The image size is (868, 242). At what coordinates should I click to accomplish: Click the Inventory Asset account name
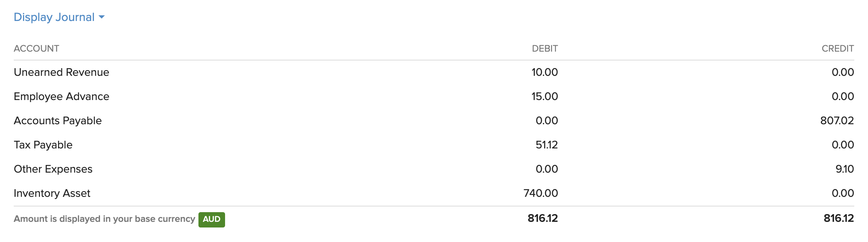point(52,194)
